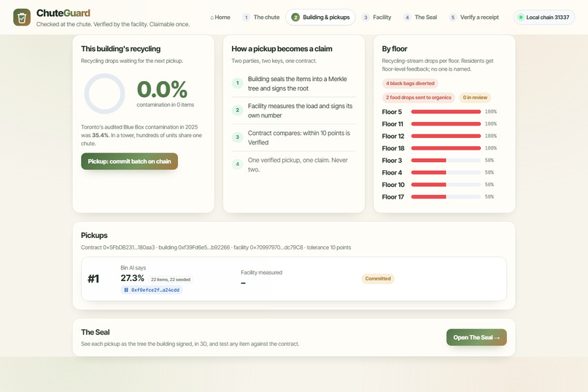This screenshot has width=588, height=392.
Task: Click the Local chain 31337 status pill
Action: [544, 18]
